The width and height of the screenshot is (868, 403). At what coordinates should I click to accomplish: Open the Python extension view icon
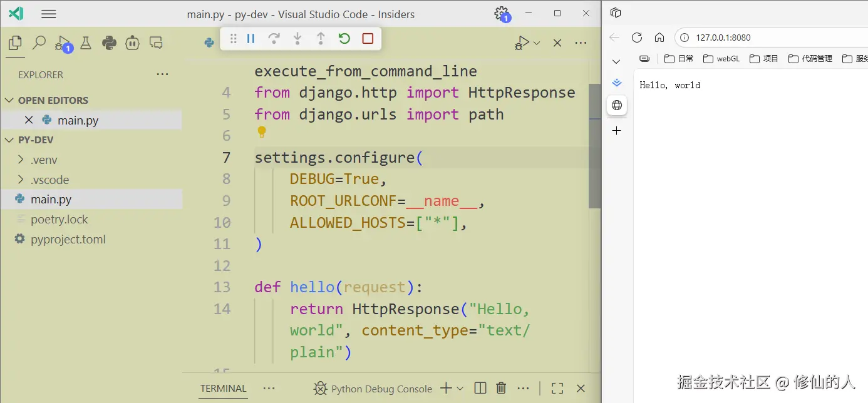(x=110, y=43)
